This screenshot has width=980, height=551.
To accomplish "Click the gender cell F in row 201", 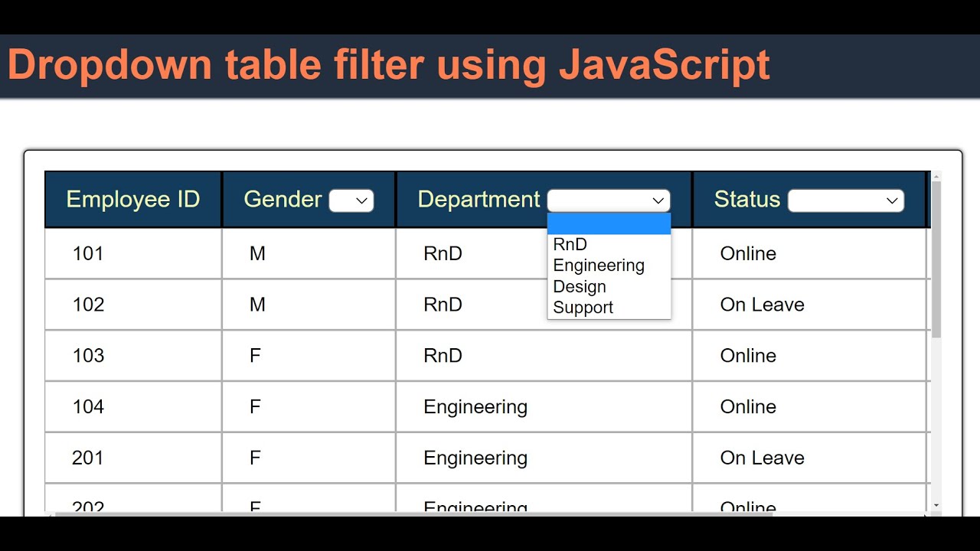I will (309, 458).
